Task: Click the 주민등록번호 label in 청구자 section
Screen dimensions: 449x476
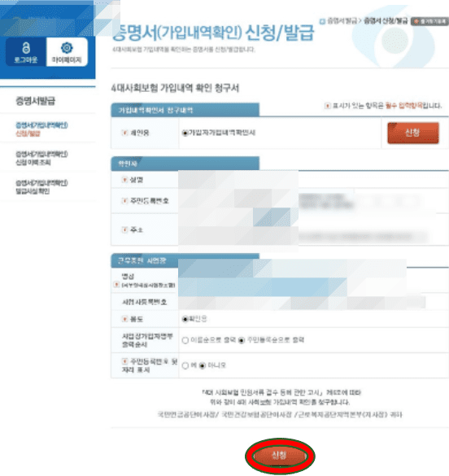Action: tap(149, 201)
